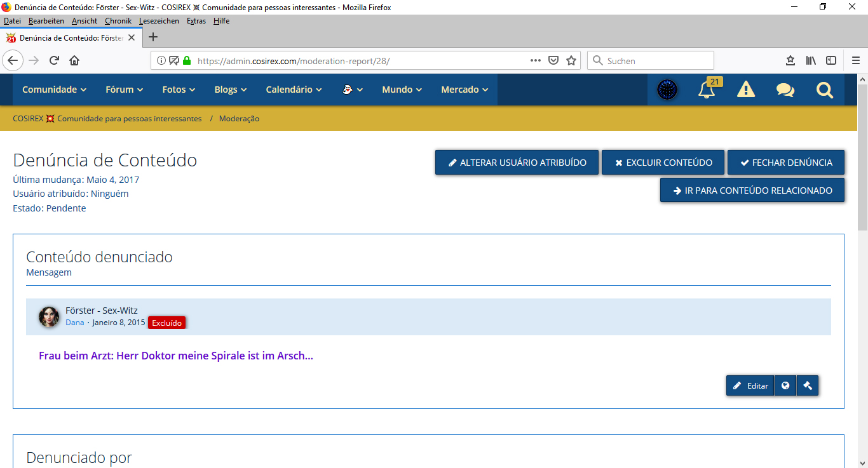Bookmark this page with the star icon
Screen dimensions: 868x468
pos(571,61)
